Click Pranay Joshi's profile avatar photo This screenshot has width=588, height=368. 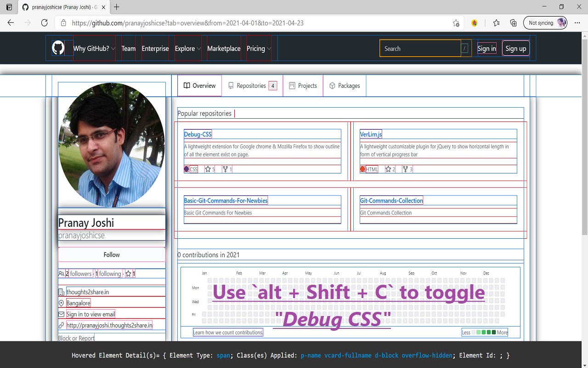coord(112,145)
